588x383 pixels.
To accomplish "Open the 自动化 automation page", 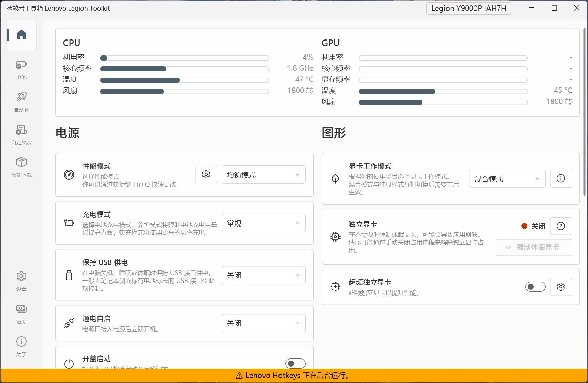I will [21, 102].
